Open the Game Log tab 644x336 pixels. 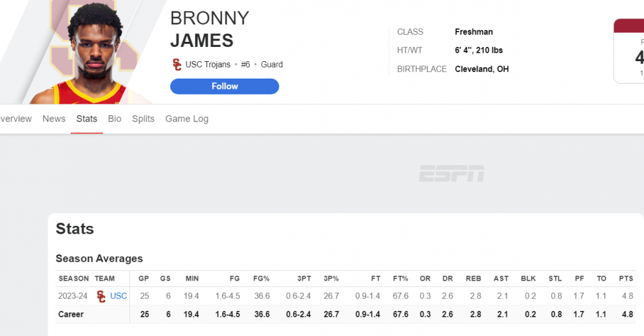pyautogui.click(x=187, y=119)
